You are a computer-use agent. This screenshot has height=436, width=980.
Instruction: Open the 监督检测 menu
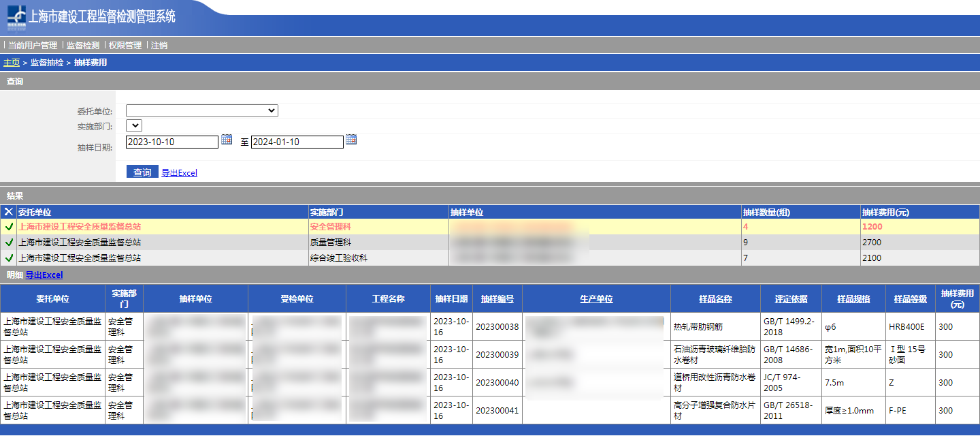pyautogui.click(x=83, y=46)
